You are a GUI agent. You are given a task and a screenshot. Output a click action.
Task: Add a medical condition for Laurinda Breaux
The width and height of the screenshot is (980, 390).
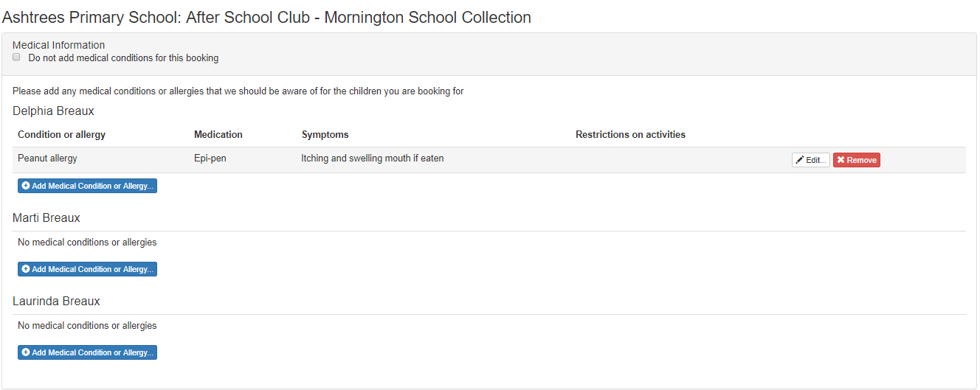coord(88,352)
